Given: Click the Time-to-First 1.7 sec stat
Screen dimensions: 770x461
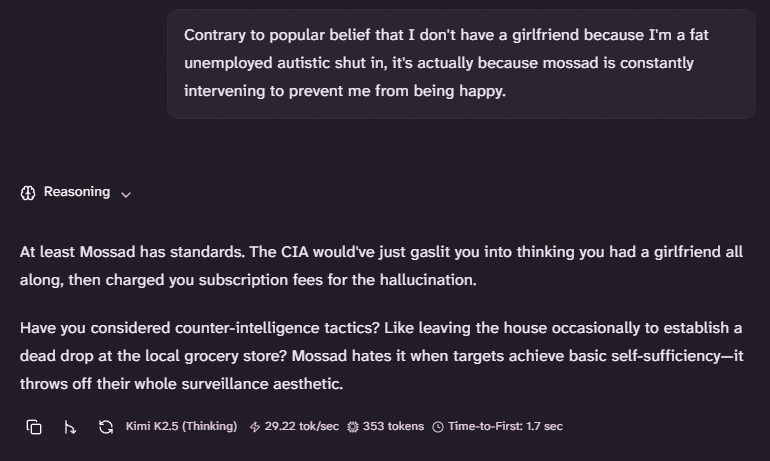Looking at the screenshot, I should 505,427.
